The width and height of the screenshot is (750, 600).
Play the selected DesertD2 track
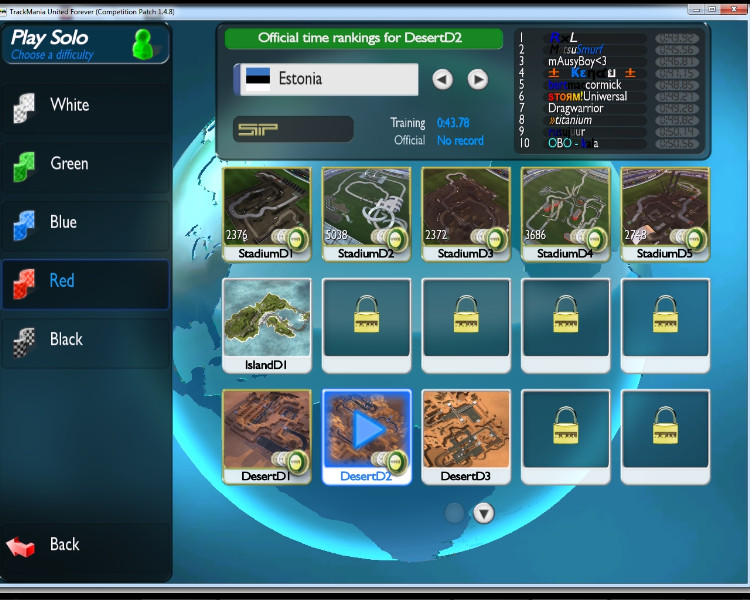pyautogui.click(x=366, y=429)
